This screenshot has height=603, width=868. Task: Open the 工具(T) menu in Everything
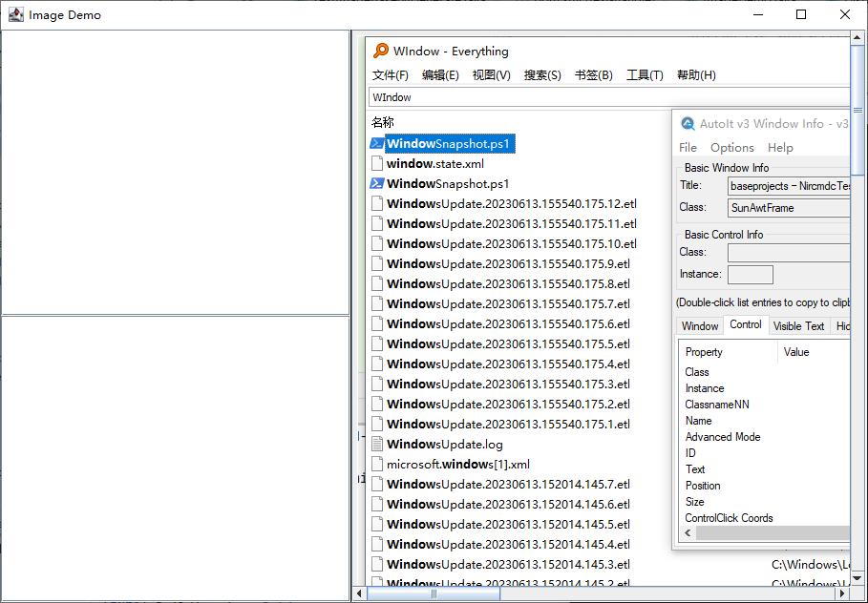(645, 74)
